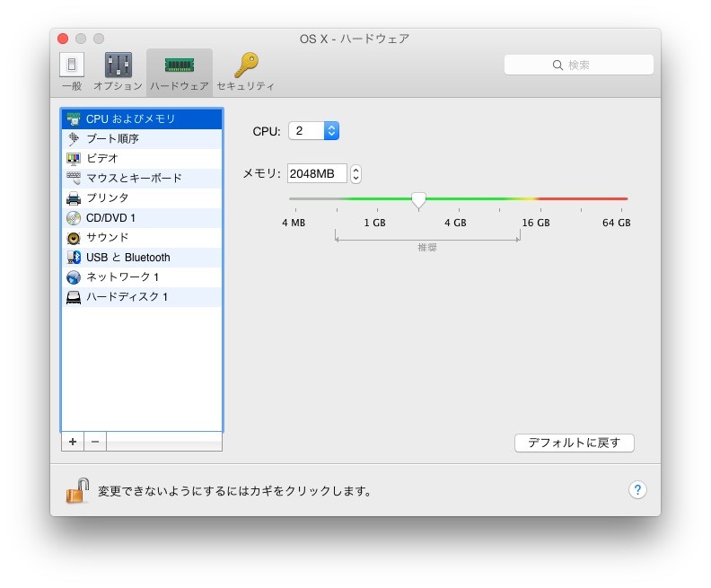711x588 pixels.
Task: Select the ハードウェア memory chip icon
Action: [180, 65]
